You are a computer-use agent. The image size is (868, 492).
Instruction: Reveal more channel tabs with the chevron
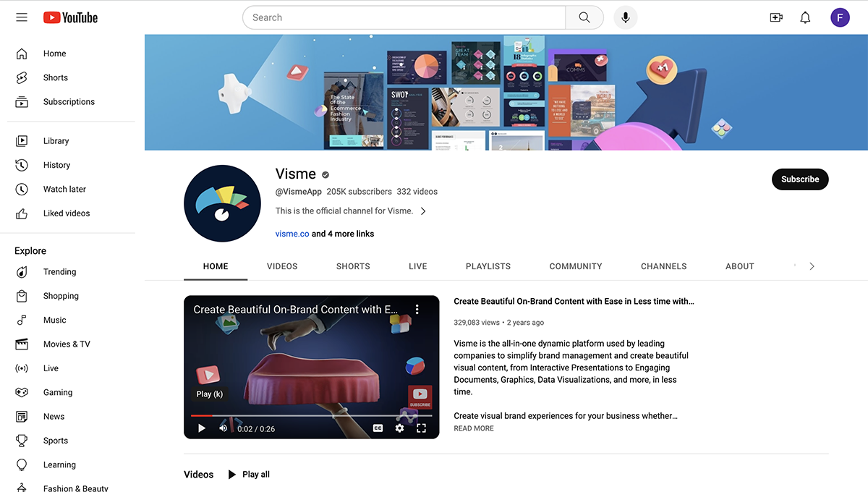[812, 266]
